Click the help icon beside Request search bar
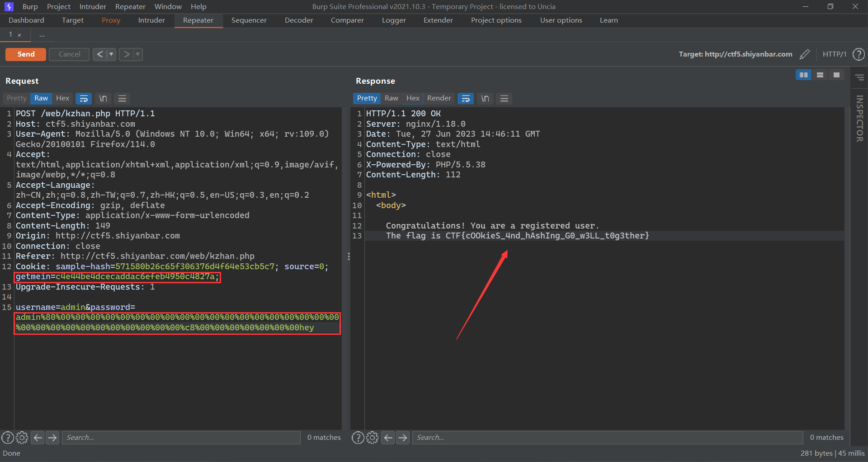Screen dimensions: 868x462 [x=8, y=438]
